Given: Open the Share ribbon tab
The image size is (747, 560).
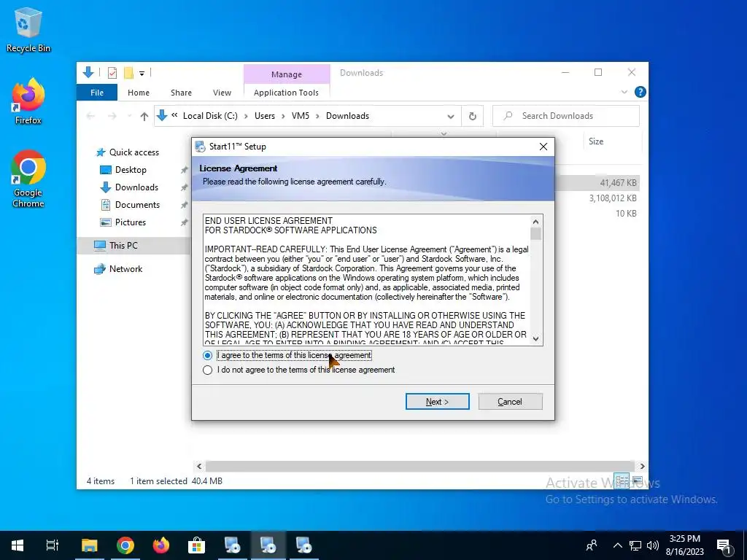Looking at the screenshot, I should pyautogui.click(x=181, y=93).
